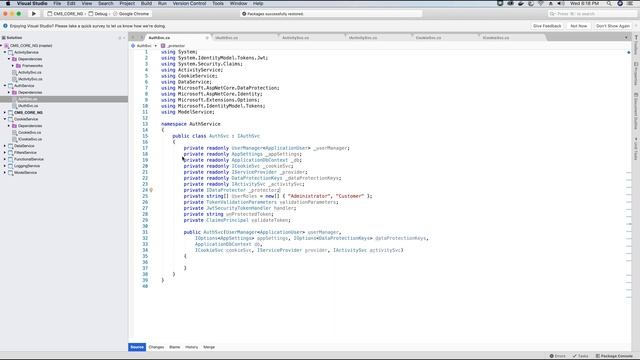This screenshot has width=640, height=360.
Task: Select the Debug configuration selector
Action: click(x=98, y=13)
